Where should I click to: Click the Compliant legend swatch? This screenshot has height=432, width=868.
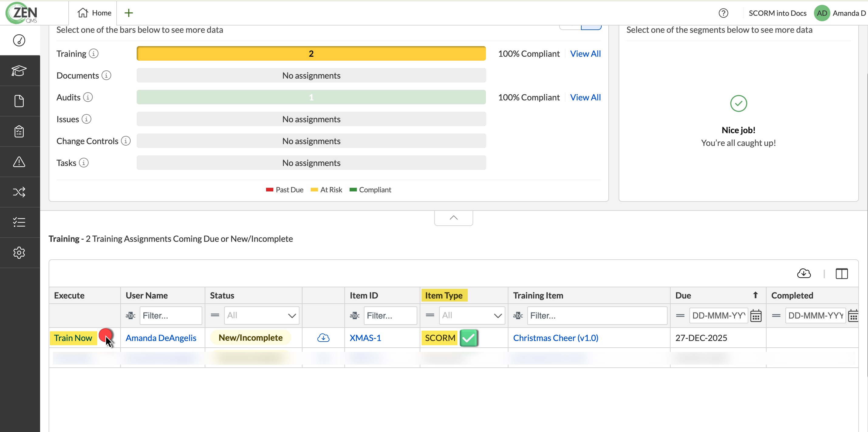coord(353,190)
